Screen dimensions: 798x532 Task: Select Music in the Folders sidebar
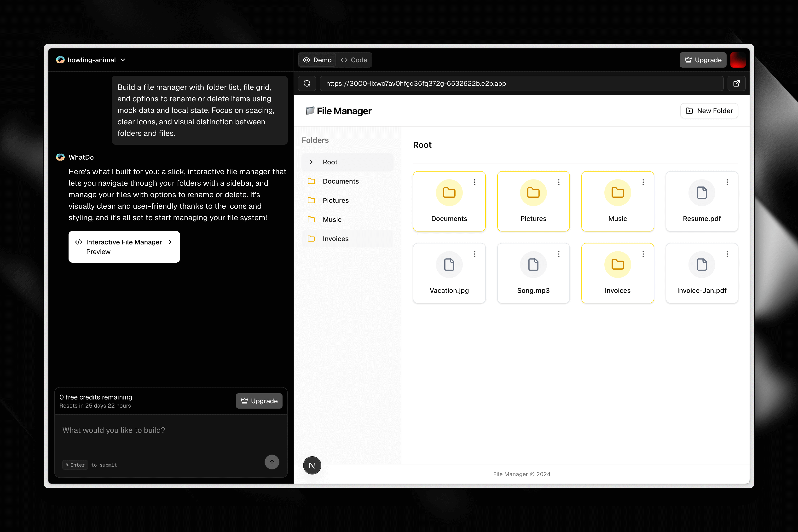point(347,220)
